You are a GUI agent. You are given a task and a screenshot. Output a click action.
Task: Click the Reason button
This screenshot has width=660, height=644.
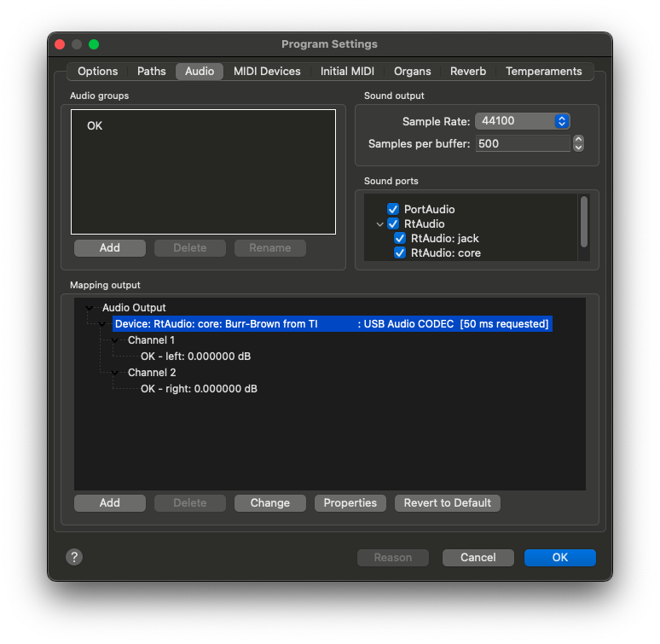coord(393,557)
